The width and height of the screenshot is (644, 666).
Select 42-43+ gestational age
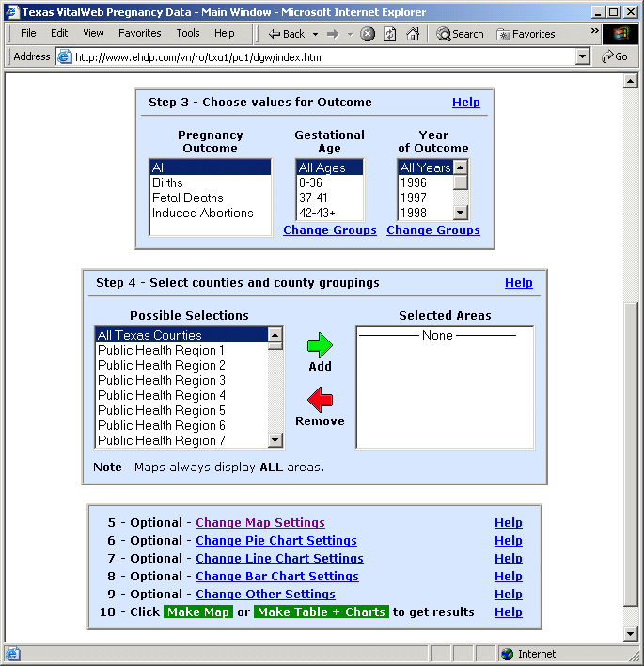[x=329, y=213]
